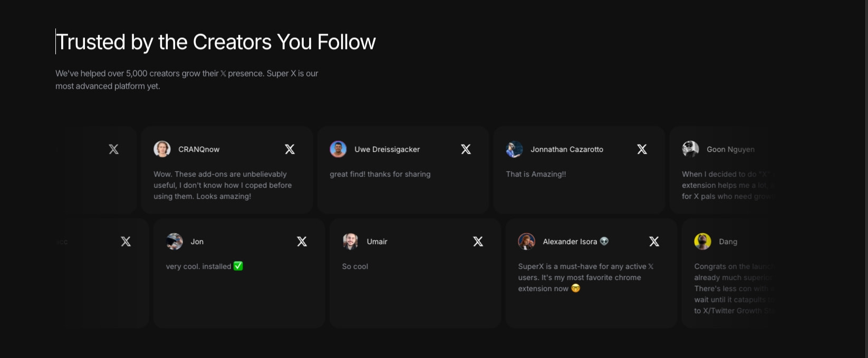Click the name Umair
This screenshot has width=868, height=358.
click(x=377, y=242)
